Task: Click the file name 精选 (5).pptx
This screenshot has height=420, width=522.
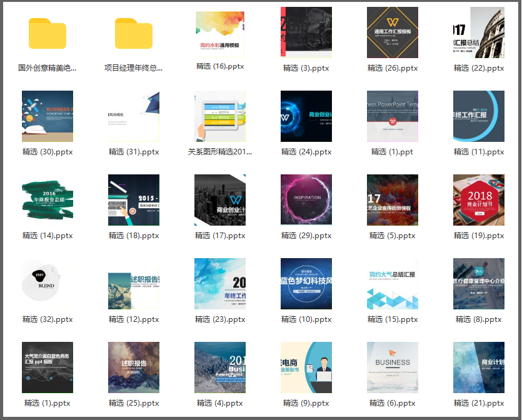Action: (x=392, y=236)
